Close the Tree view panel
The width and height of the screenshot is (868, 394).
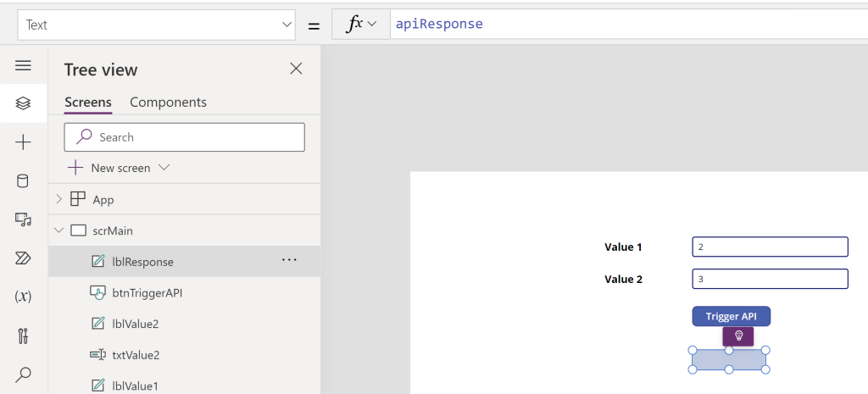(x=296, y=69)
